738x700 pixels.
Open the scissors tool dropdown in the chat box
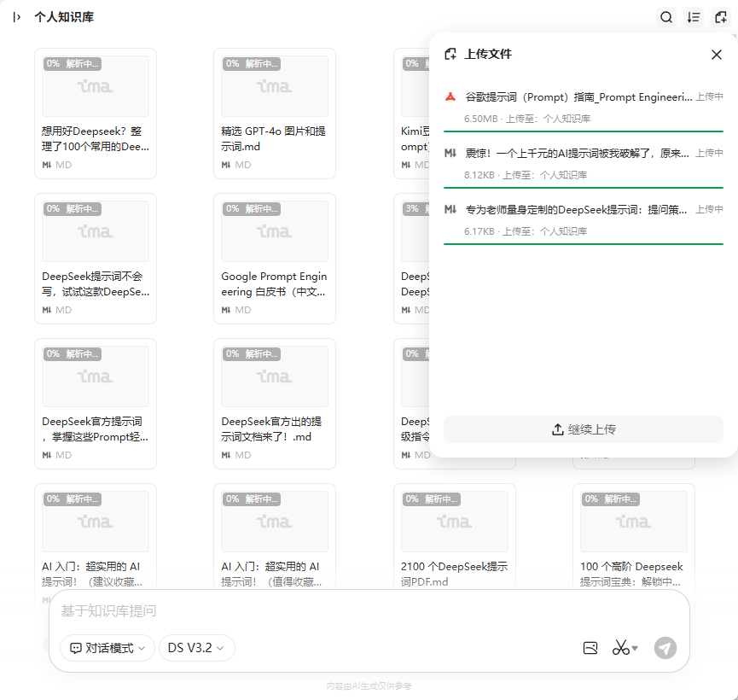pos(625,648)
